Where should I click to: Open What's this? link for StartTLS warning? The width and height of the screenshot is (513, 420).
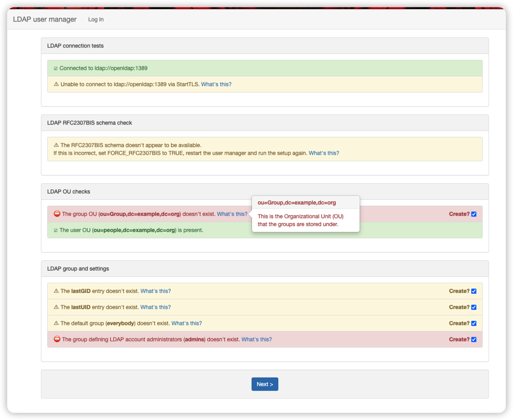tap(216, 84)
